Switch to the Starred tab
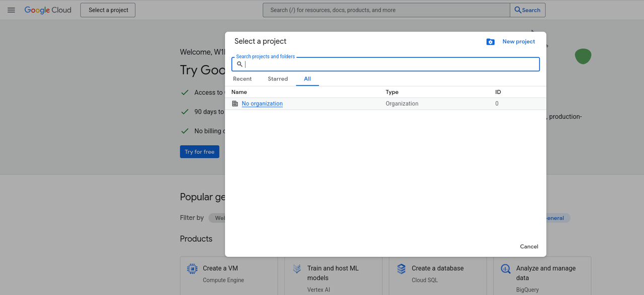The width and height of the screenshot is (644, 295). tap(278, 79)
